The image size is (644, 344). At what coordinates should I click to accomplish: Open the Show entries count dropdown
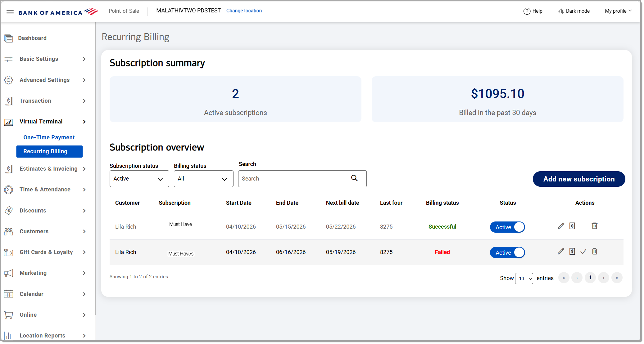524,279
